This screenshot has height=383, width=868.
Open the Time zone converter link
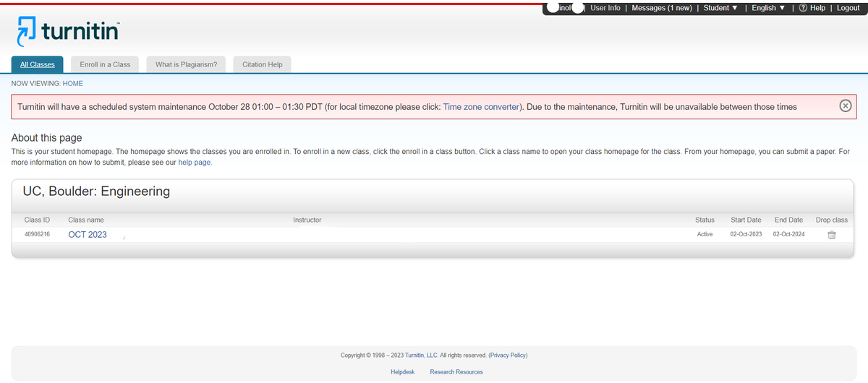[x=481, y=107]
